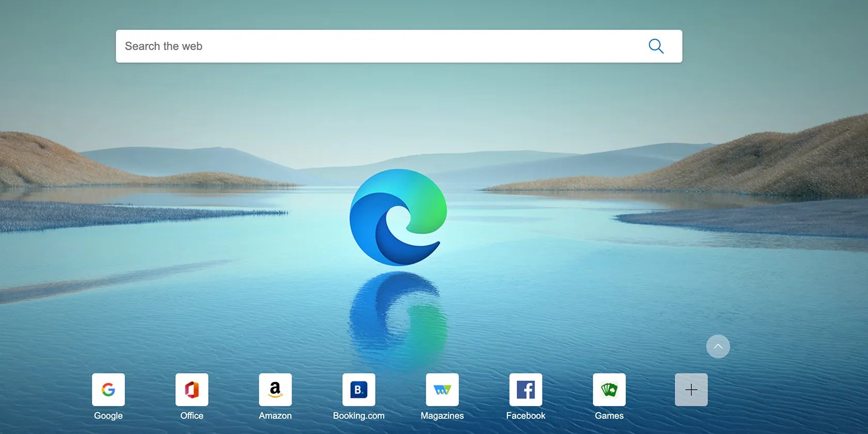This screenshot has width=868, height=434.
Task: Click the Magazines label text
Action: pos(442,416)
